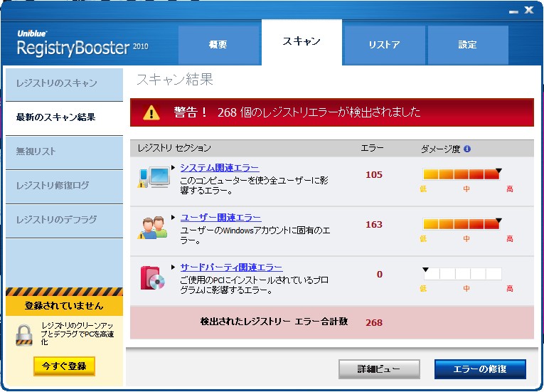Viewport: 544px width, 392px height.
Task: Expand the ユーザー関連エラー row arrow
Action: (173, 218)
